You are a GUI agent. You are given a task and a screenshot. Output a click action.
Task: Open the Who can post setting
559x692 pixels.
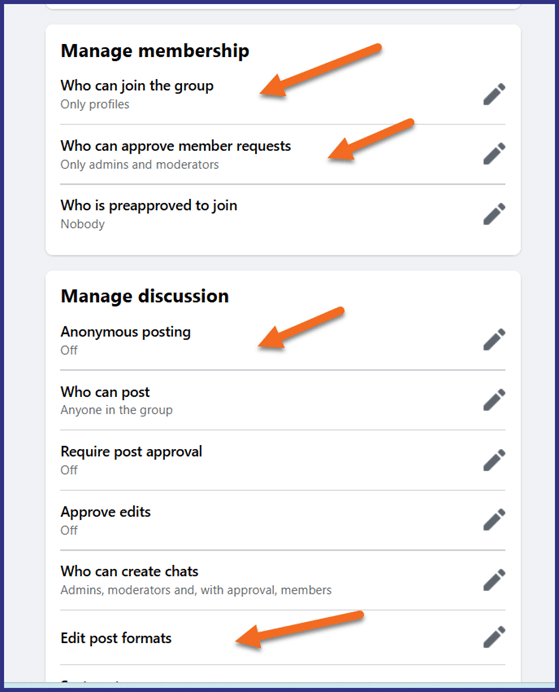(x=283, y=400)
